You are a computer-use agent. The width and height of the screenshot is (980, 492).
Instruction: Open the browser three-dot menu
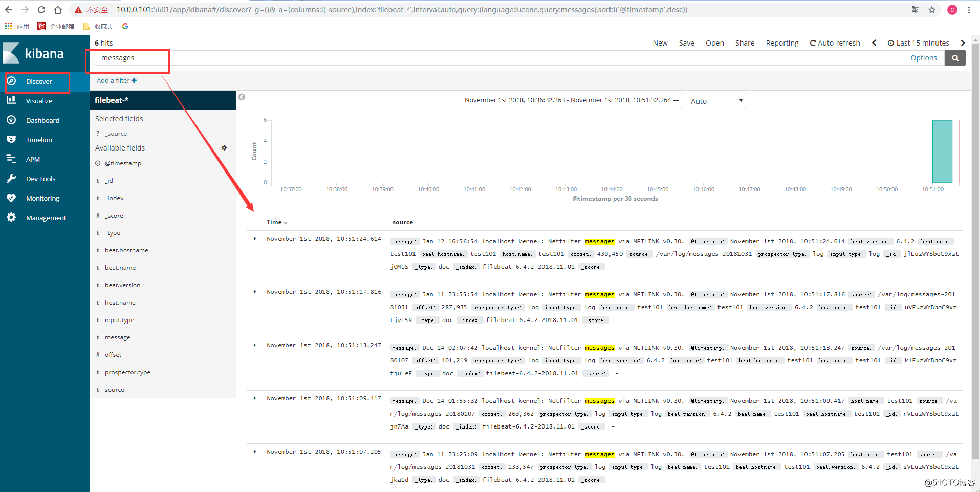click(x=969, y=10)
